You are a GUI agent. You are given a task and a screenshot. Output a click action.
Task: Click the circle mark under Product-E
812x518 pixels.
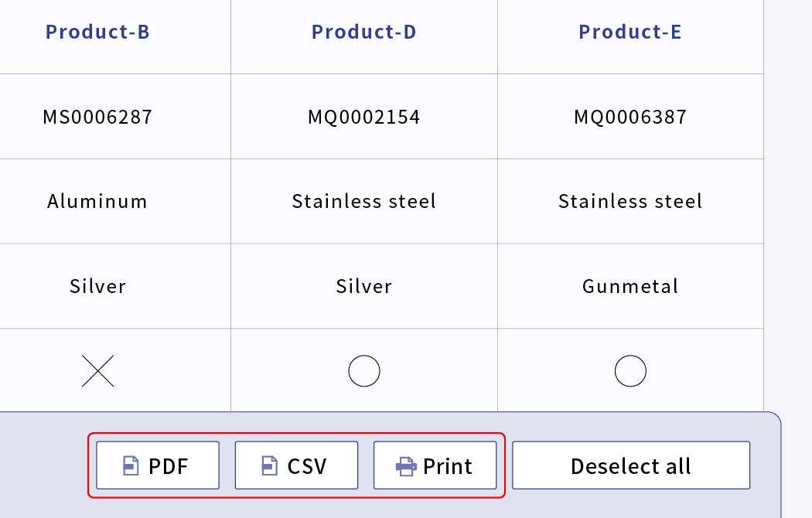[x=630, y=371]
